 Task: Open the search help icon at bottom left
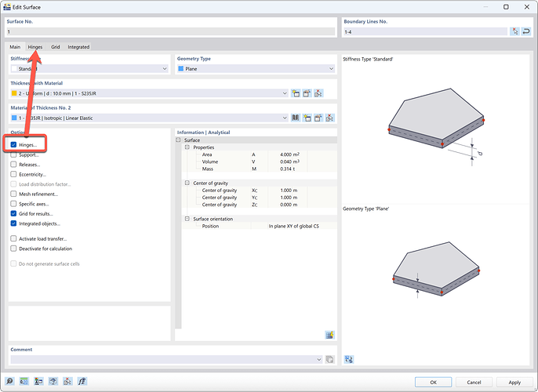click(9, 381)
